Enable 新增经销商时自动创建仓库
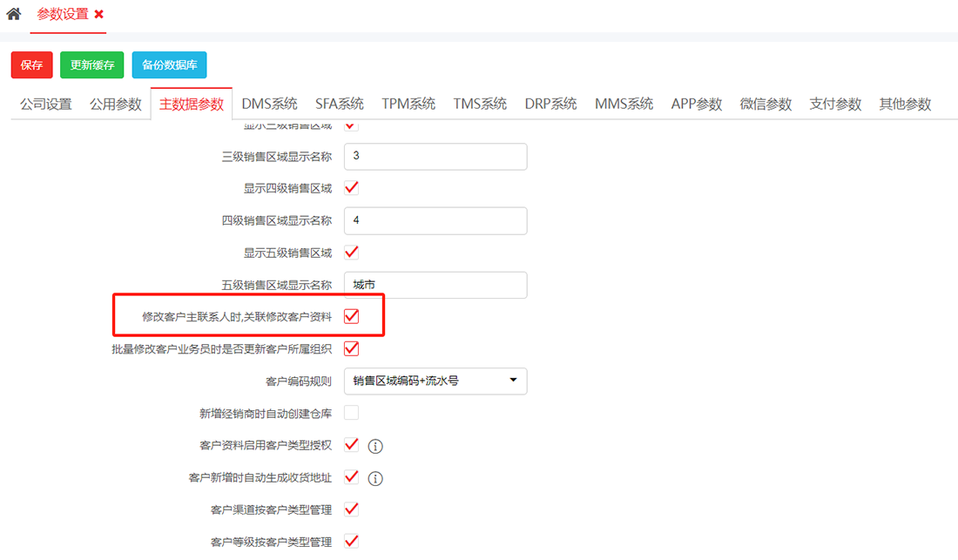The width and height of the screenshot is (958, 560). [x=351, y=412]
